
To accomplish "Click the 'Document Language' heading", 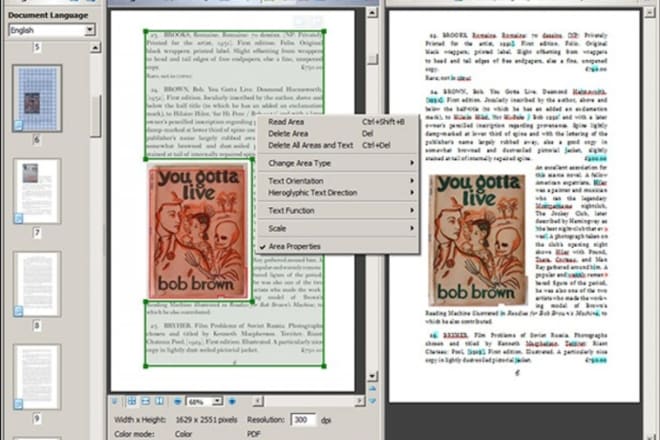I will (x=48, y=15).
